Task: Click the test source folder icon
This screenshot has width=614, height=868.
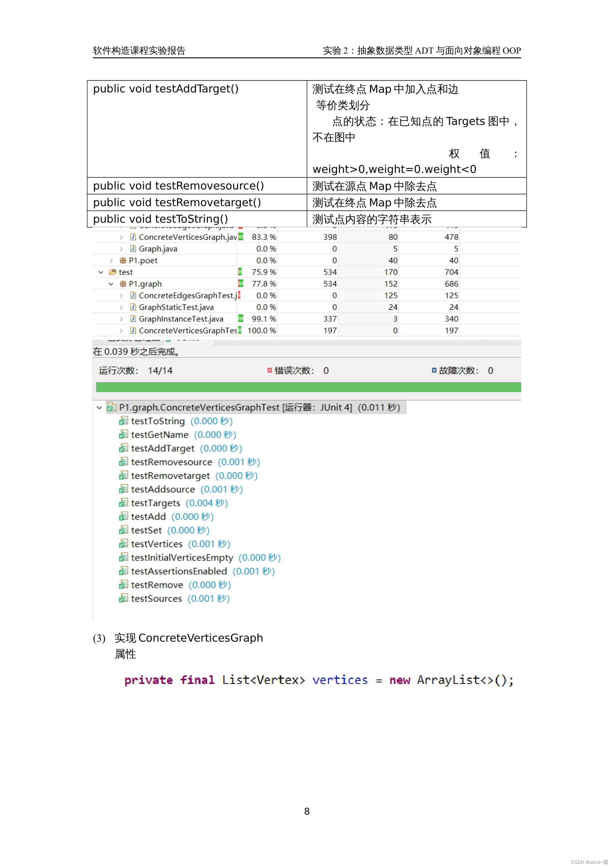Action: tap(113, 272)
